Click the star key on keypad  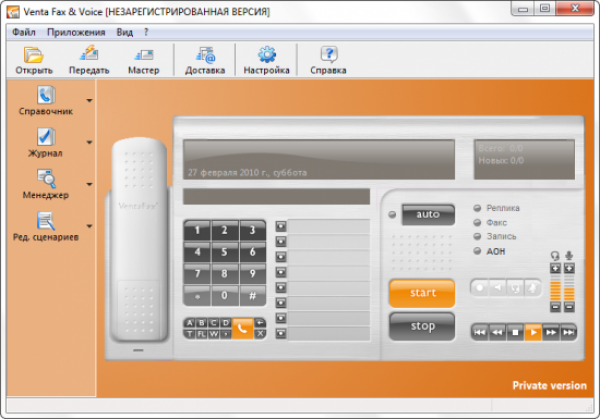(197, 295)
